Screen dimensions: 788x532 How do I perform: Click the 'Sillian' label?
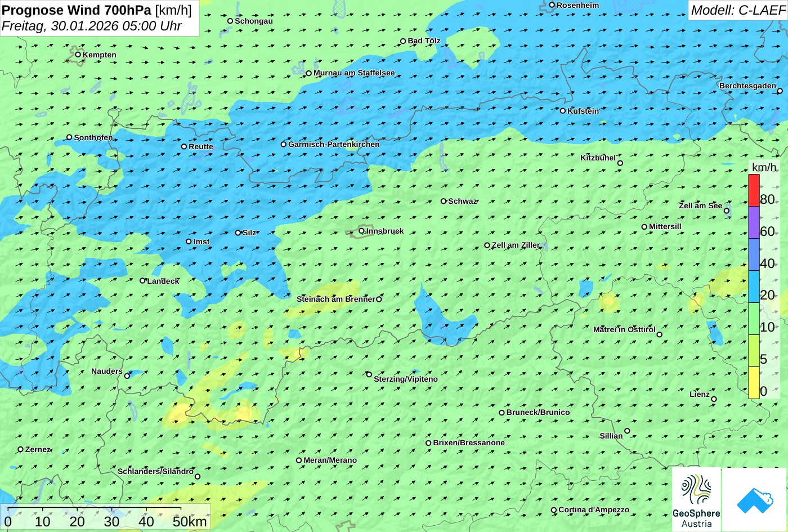(x=611, y=436)
